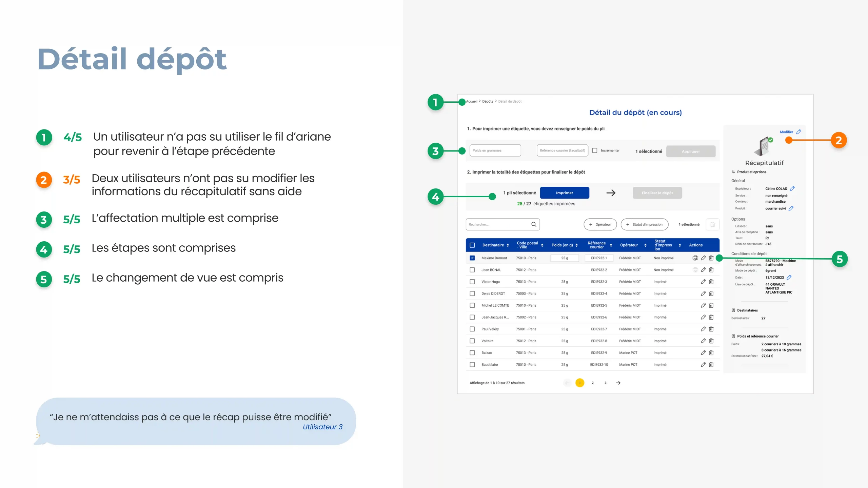Click trash icon on Balzac row

tap(711, 353)
